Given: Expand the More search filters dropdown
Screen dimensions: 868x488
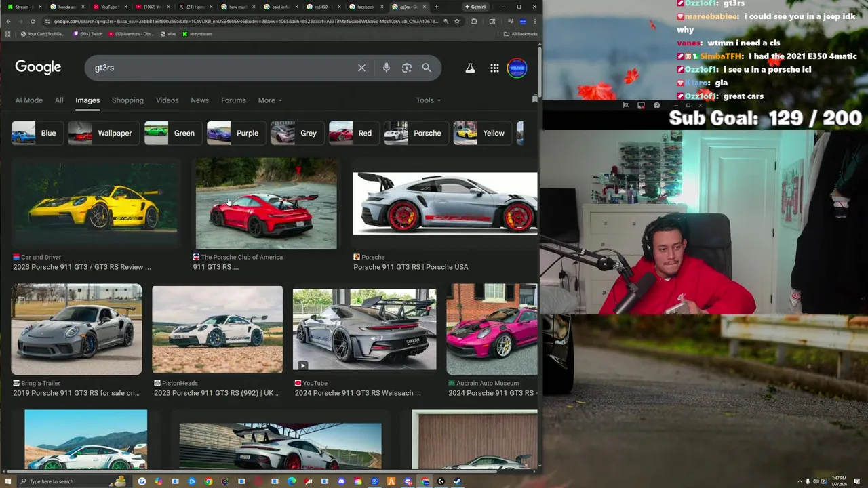Looking at the screenshot, I should (270, 100).
